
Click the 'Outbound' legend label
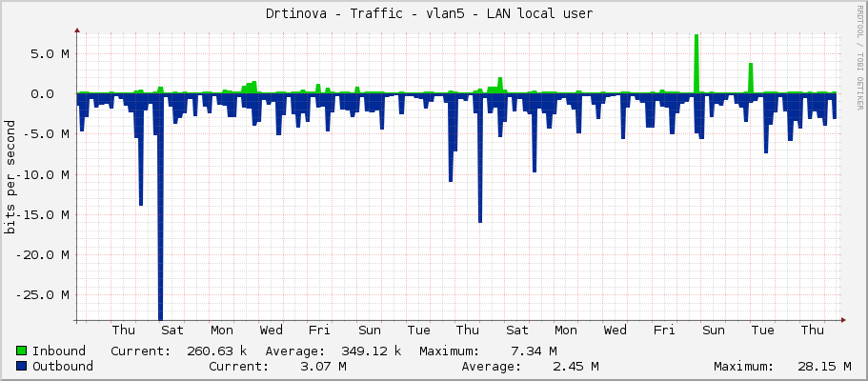[63, 366]
